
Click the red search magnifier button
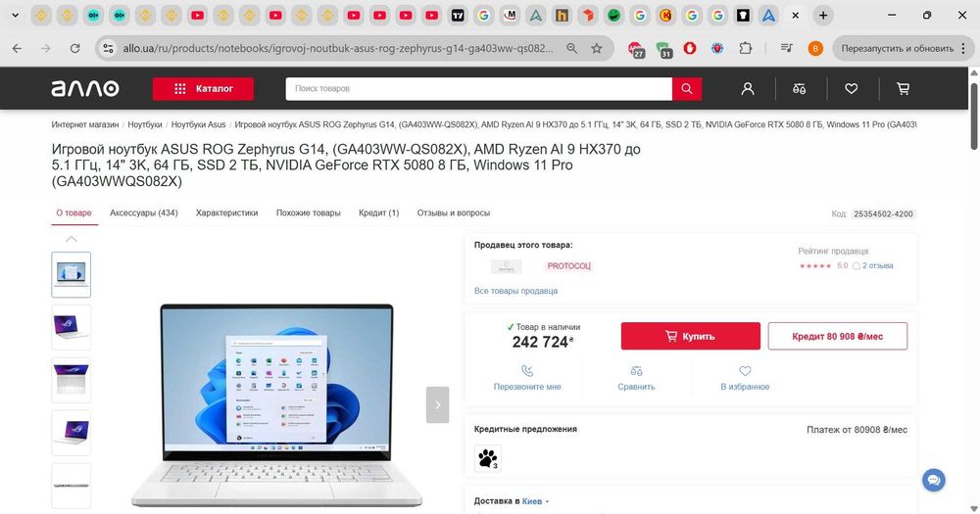pyautogui.click(x=687, y=89)
